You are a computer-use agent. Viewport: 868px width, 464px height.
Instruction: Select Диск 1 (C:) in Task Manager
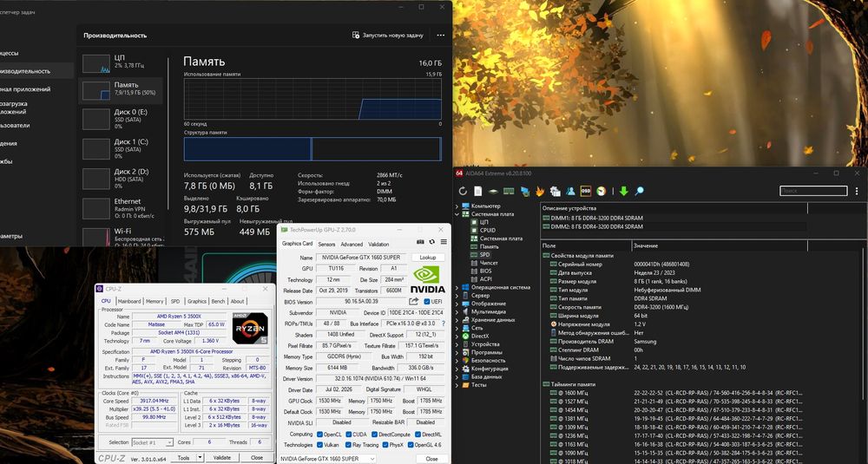pos(122,149)
